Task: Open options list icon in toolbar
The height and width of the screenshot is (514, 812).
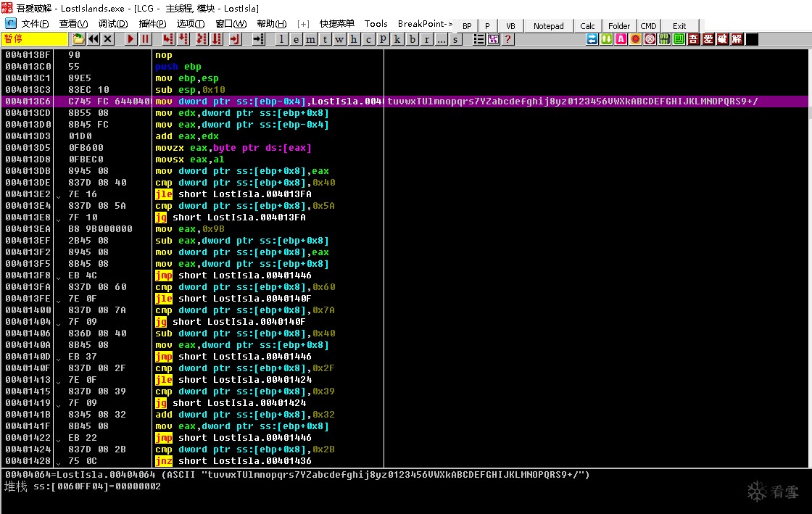Action: (479, 39)
